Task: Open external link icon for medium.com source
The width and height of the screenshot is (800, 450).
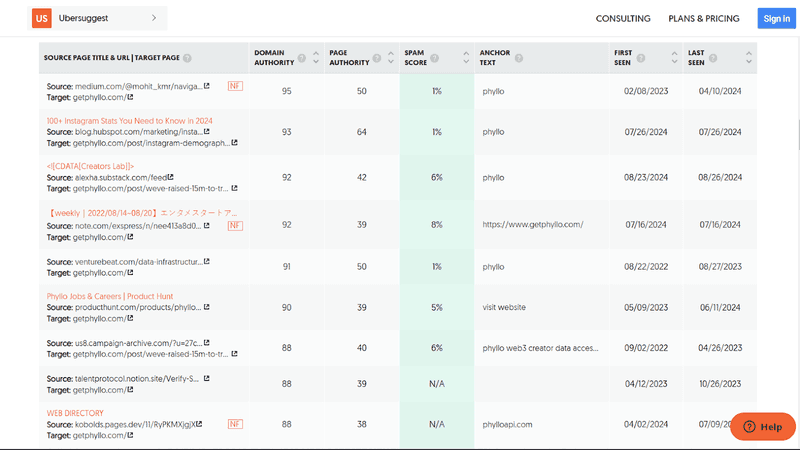Action: pos(207,86)
